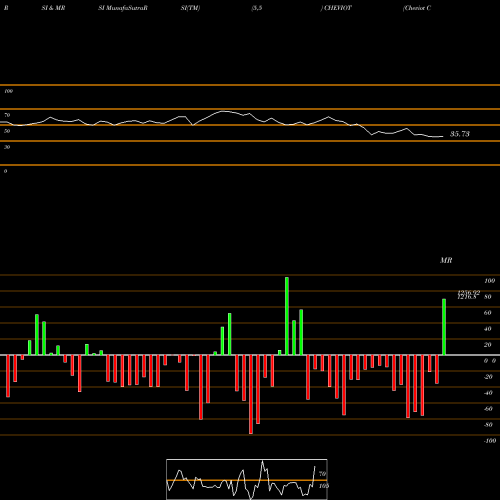Click the MR axis label -60
The image size is (500, 500).
(488, 409)
